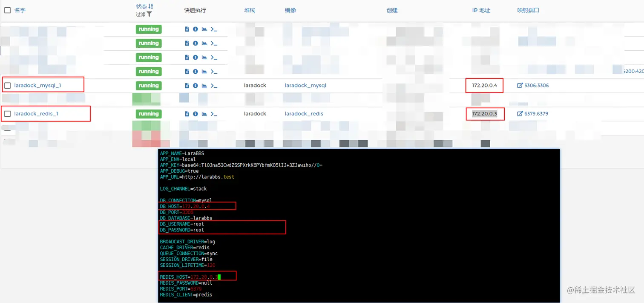Click running badge in laradock_redis_1 row

click(149, 114)
